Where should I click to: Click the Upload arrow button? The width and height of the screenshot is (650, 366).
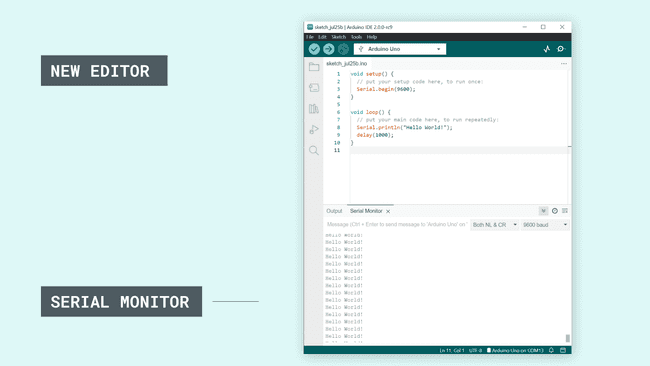[x=328, y=49]
